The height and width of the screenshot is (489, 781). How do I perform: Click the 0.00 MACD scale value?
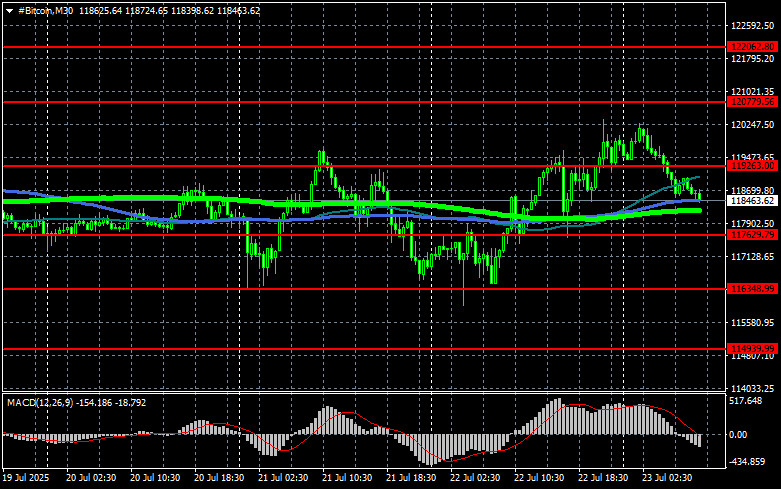pyautogui.click(x=738, y=435)
